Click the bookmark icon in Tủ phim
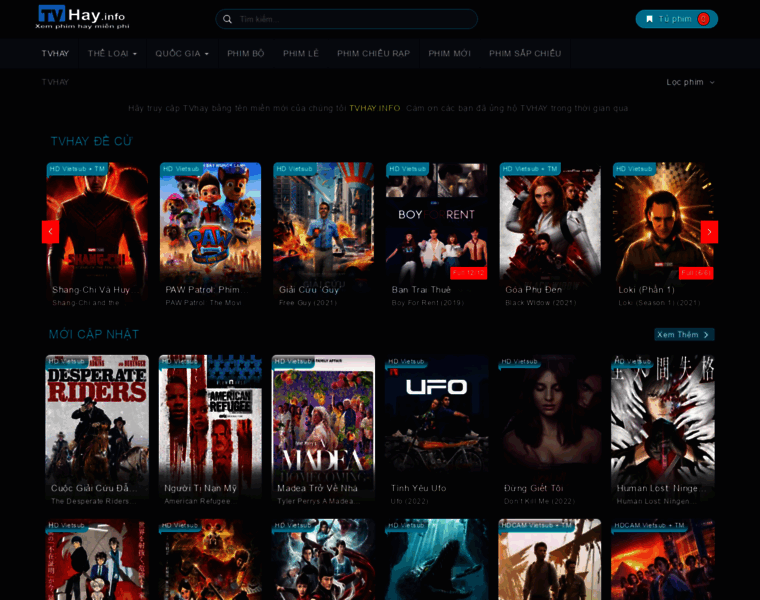Viewport: 760px width, 600px height. coord(649,19)
